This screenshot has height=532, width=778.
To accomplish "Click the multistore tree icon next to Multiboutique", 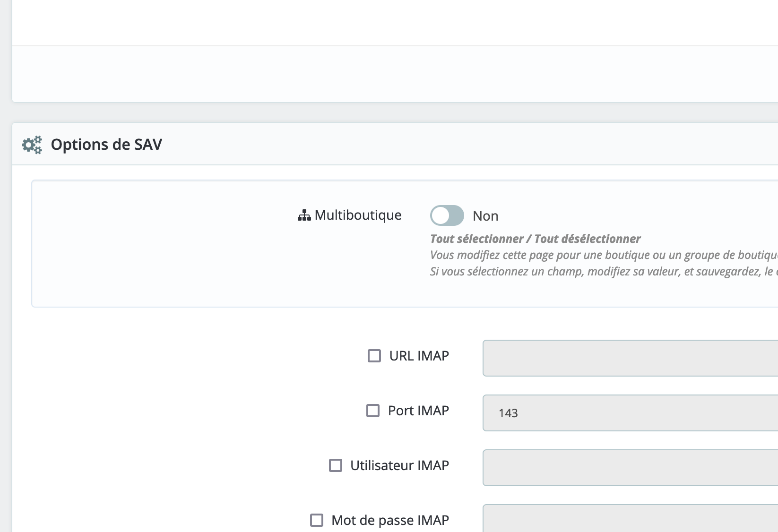I will pyautogui.click(x=304, y=215).
